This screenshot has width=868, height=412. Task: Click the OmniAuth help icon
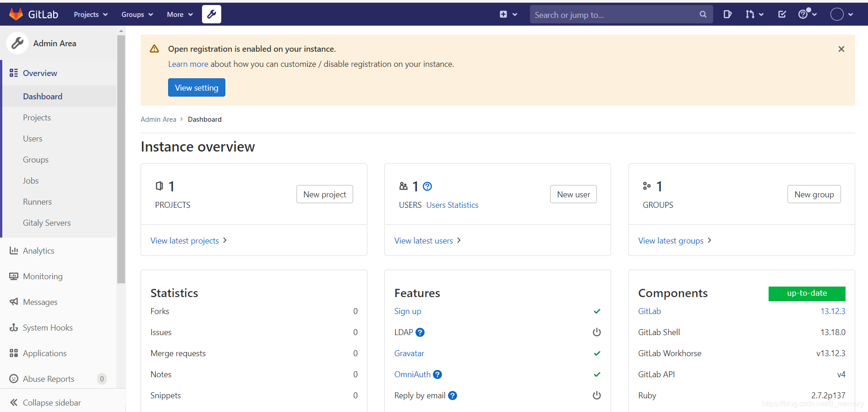click(x=437, y=374)
